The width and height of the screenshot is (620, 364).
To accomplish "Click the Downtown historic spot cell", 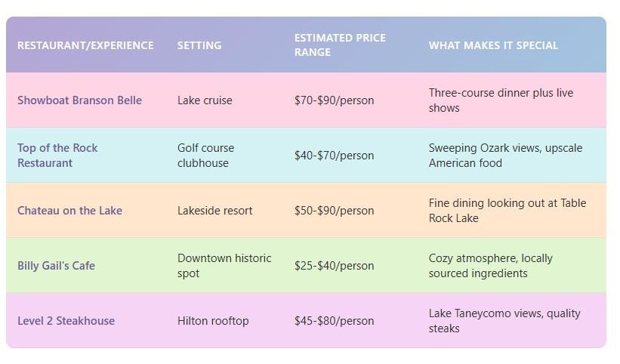I will 224,266.
